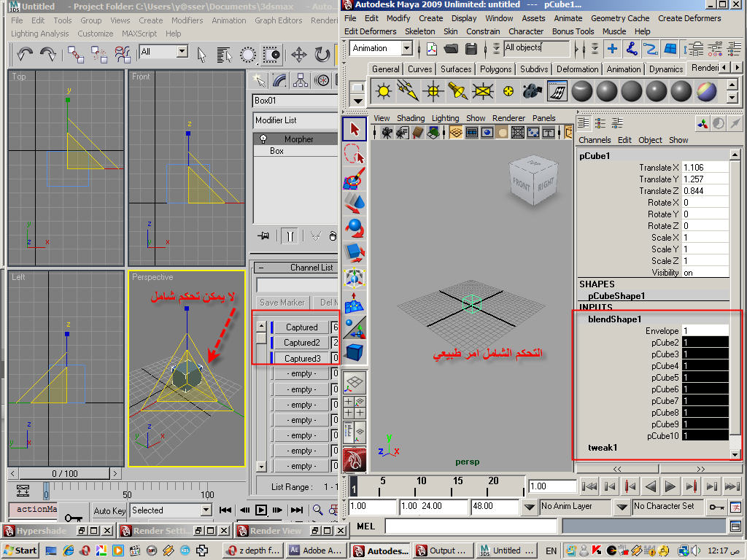The height and width of the screenshot is (560, 747).
Task: Toggle Show end result button in modifier stack
Action: pos(290,236)
